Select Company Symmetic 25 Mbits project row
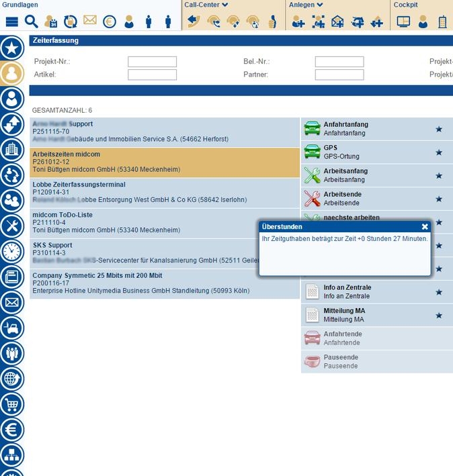 pos(165,284)
